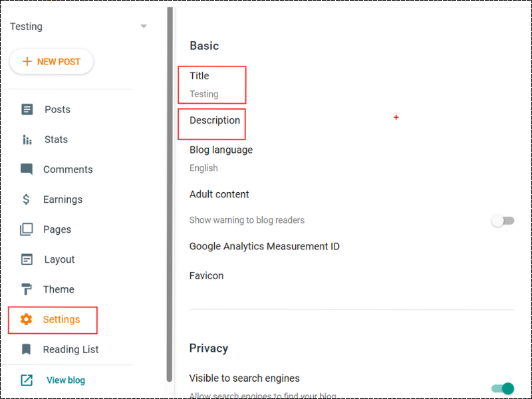The image size is (532, 399).
Task: Open the Stats panel icon
Action: (27, 139)
